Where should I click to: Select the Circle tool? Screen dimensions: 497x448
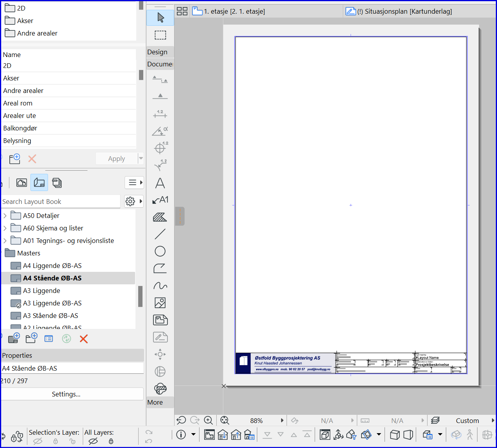pyautogui.click(x=160, y=251)
